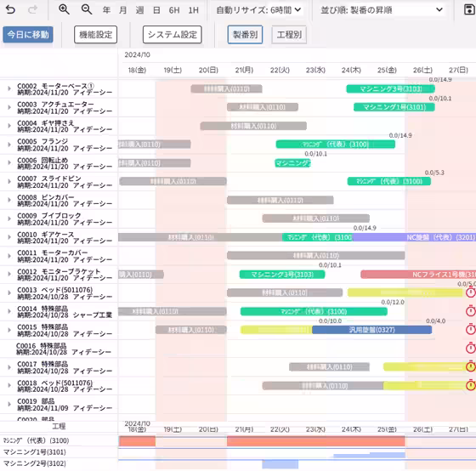476x471 pixels.
Task: Zoom in with the plus magnifier
Action: (x=64, y=9)
